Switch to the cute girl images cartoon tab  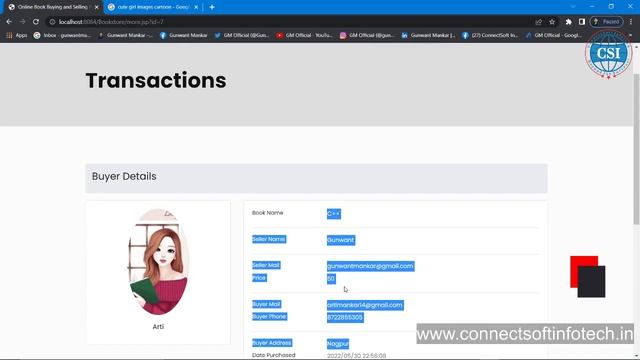[153, 7]
